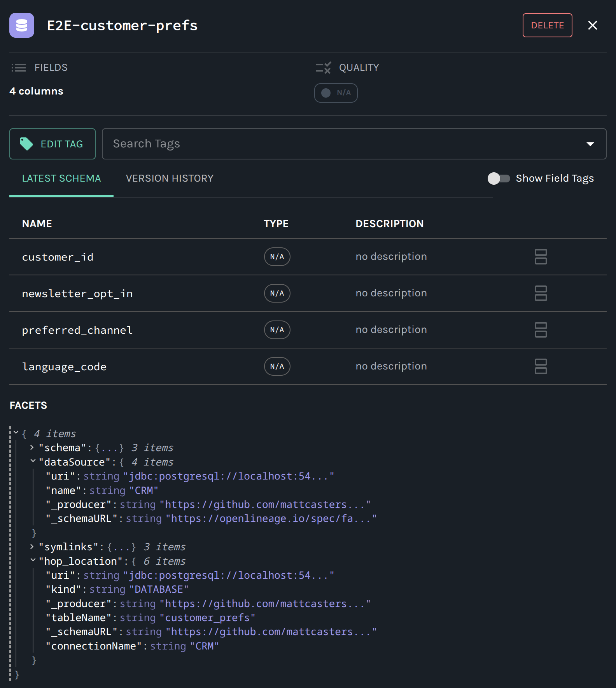Click the customer_id field name
616x688 pixels.
pyautogui.click(x=58, y=257)
